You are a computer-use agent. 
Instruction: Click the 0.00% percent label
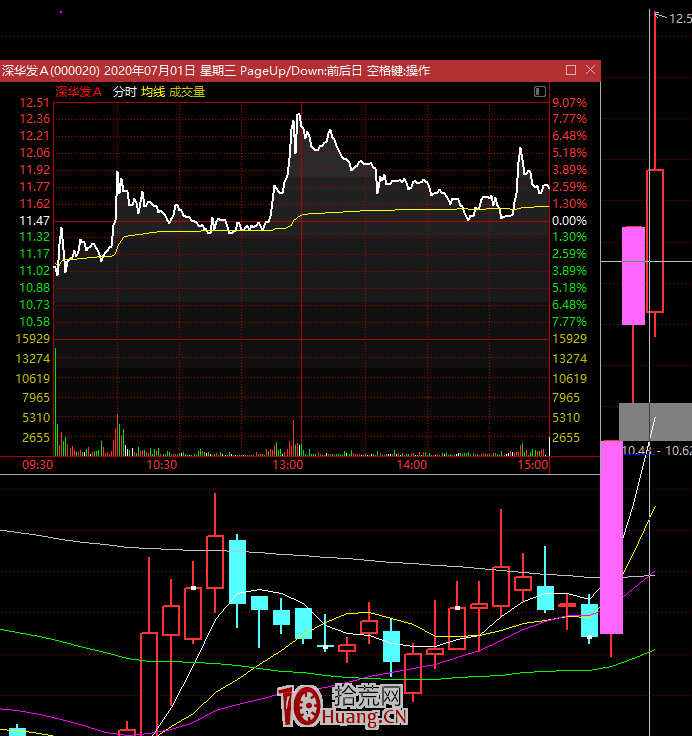(569, 221)
